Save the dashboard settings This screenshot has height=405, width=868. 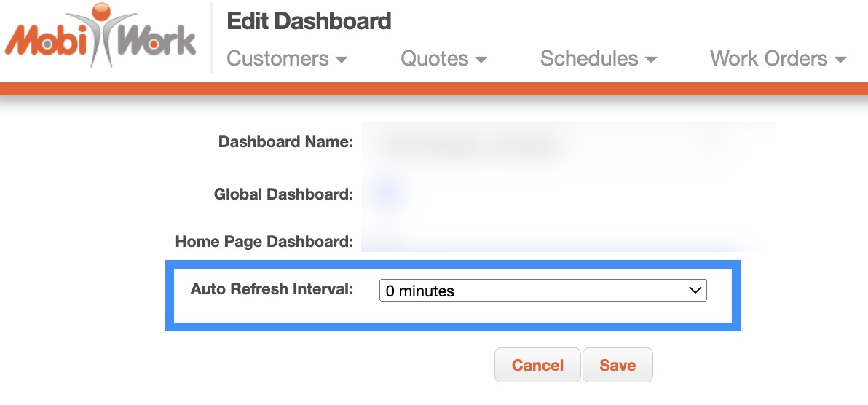pos(618,366)
